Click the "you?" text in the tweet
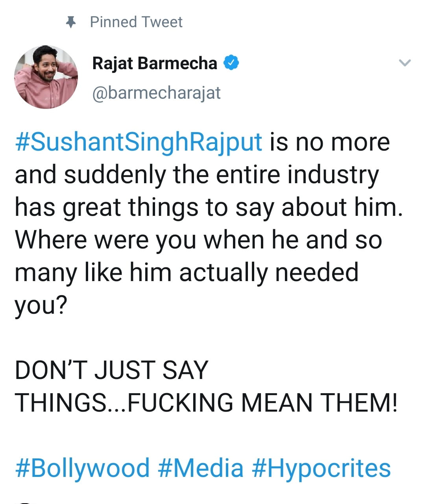The width and height of the screenshot is (425, 504). [41, 305]
